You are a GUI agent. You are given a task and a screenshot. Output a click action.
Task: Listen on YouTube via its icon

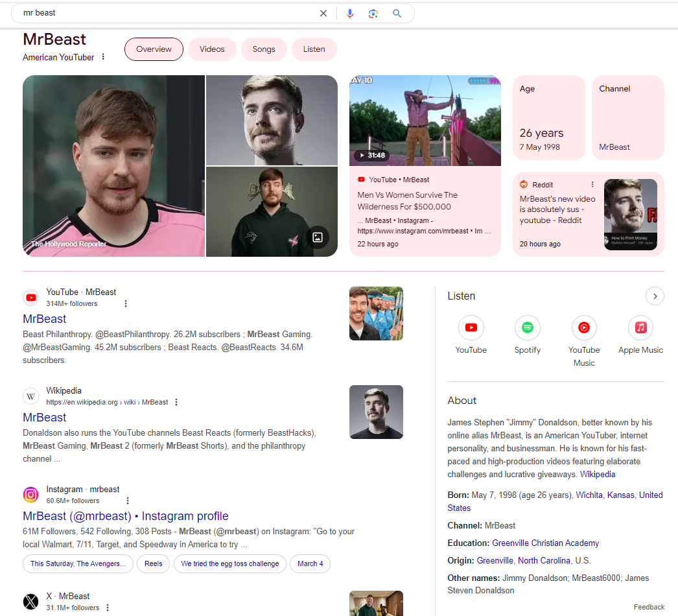pos(471,327)
